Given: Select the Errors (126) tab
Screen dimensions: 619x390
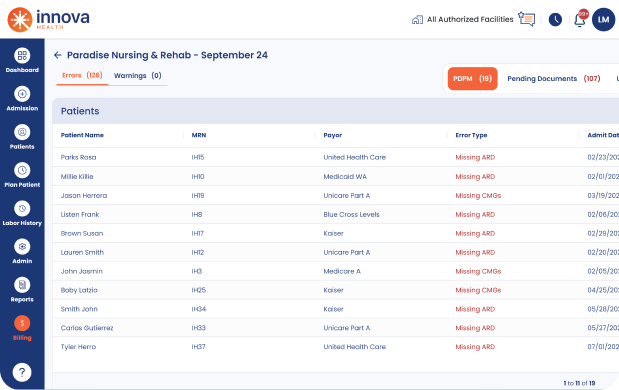Looking at the screenshot, I should 82,75.
